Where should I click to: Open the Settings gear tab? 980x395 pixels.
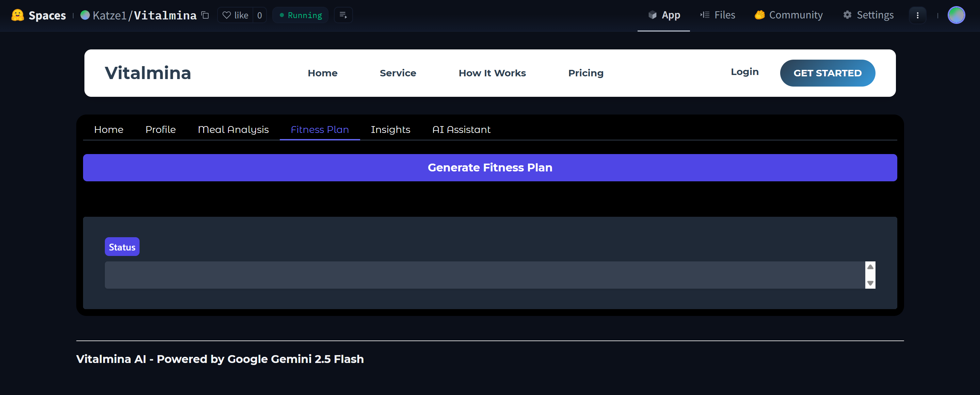coord(868,15)
